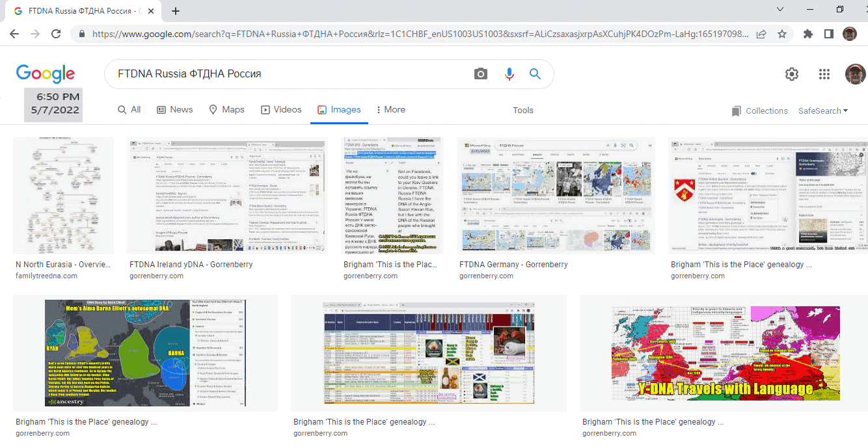This screenshot has width=868, height=448.
Task: View site information via the lock icon
Action: [82, 34]
